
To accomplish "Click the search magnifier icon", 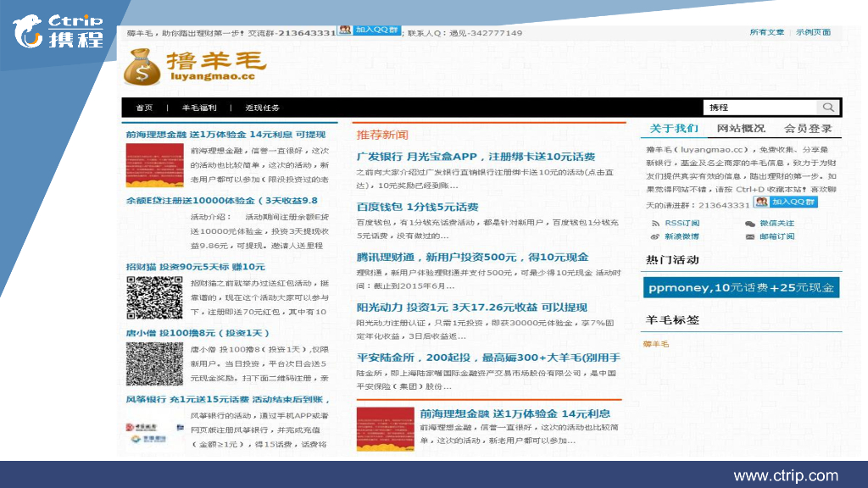I will (x=827, y=108).
